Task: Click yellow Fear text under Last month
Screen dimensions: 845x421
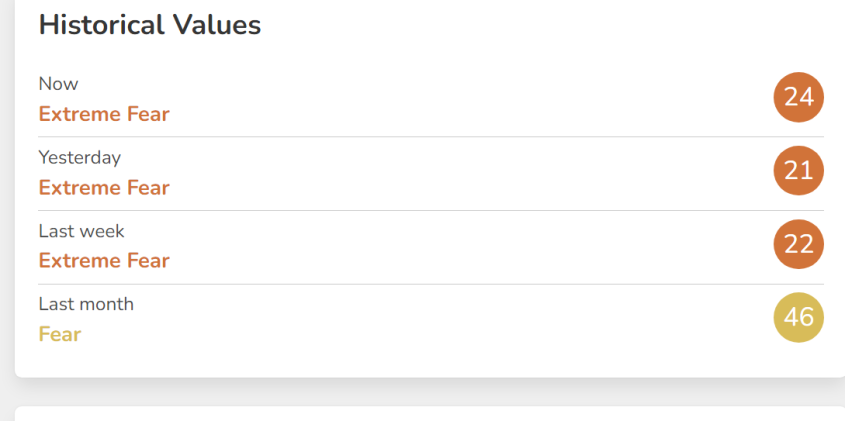Action: click(x=60, y=334)
